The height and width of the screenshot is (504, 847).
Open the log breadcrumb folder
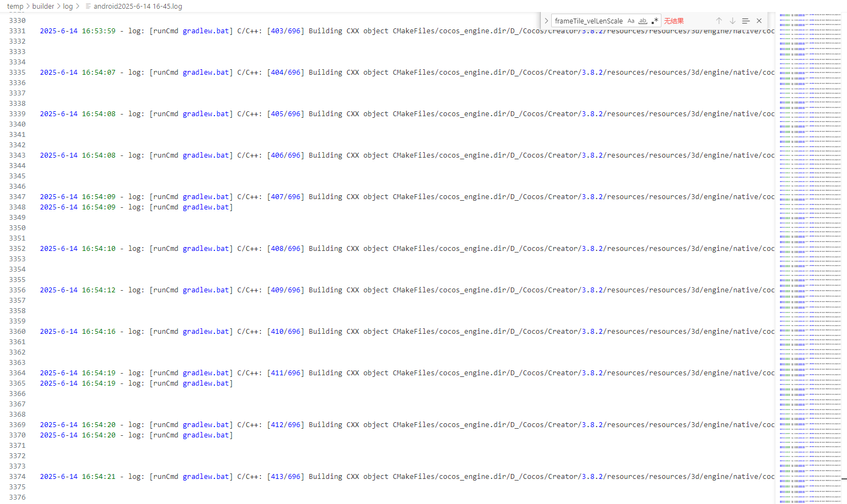pos(68,7)
